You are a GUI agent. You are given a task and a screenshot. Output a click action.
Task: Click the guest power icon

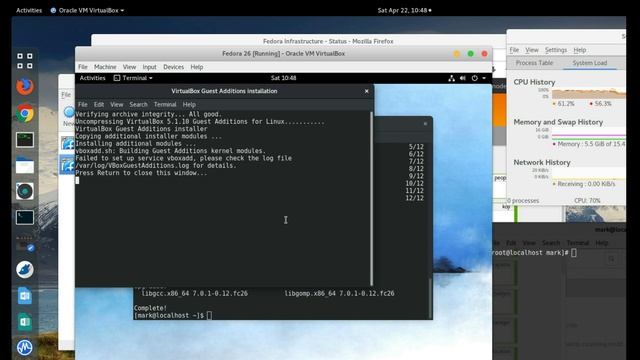click(475, 78)
